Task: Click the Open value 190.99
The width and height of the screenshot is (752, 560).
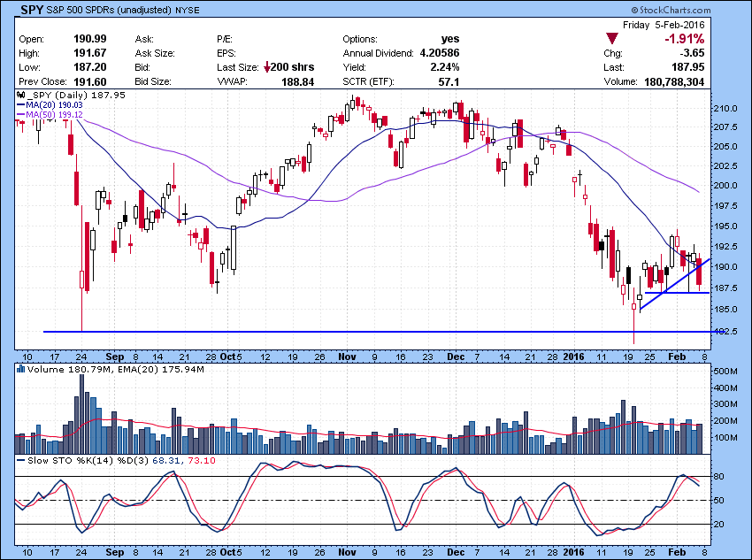Action: coord(89,39)
